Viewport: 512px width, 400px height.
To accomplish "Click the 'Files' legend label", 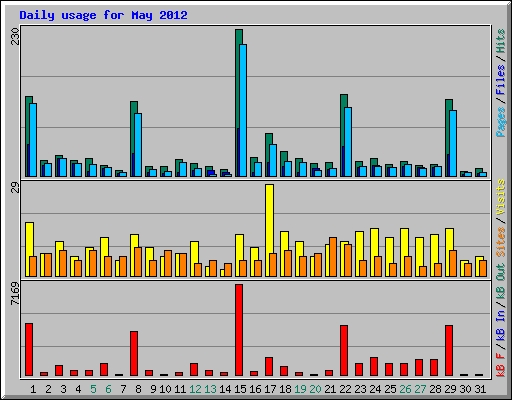I will point(501,80).
